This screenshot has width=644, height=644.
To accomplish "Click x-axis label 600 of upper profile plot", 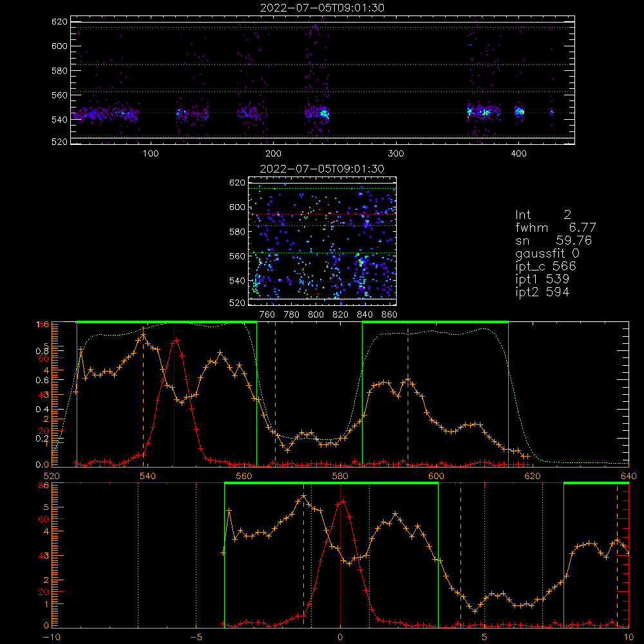I will (x=436, y=477).
